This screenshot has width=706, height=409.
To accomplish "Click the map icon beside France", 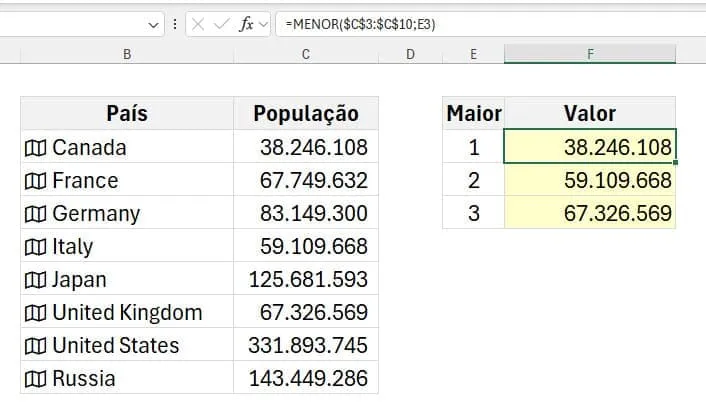I will point(35,181).
